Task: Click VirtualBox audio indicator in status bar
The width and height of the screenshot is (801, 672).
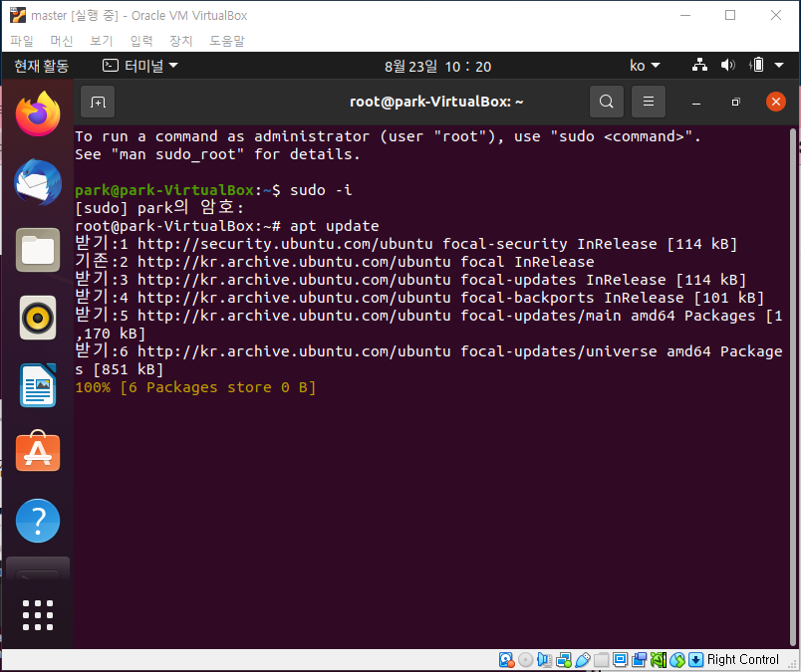Action: pyautogui.click(x=545, y=660)
